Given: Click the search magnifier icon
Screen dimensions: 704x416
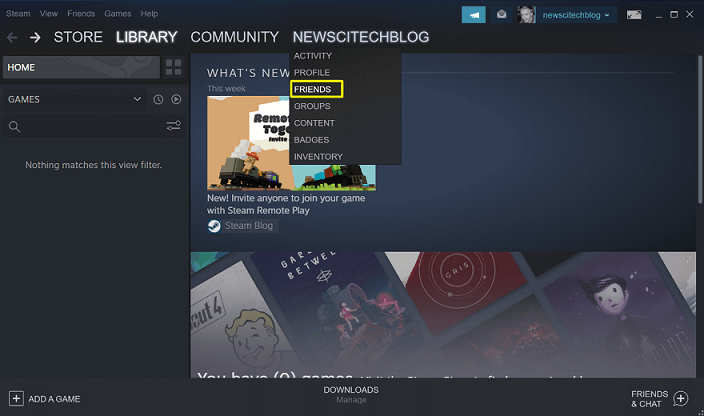Looking at the screenshot, I should 14,127.
